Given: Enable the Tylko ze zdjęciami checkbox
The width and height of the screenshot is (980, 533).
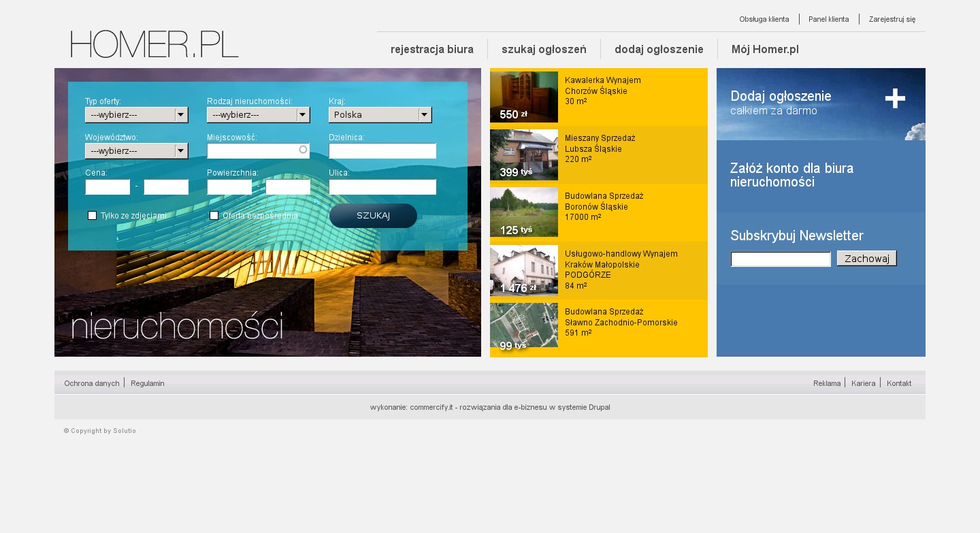Looking at the screenshot, I should pos(92,216).
